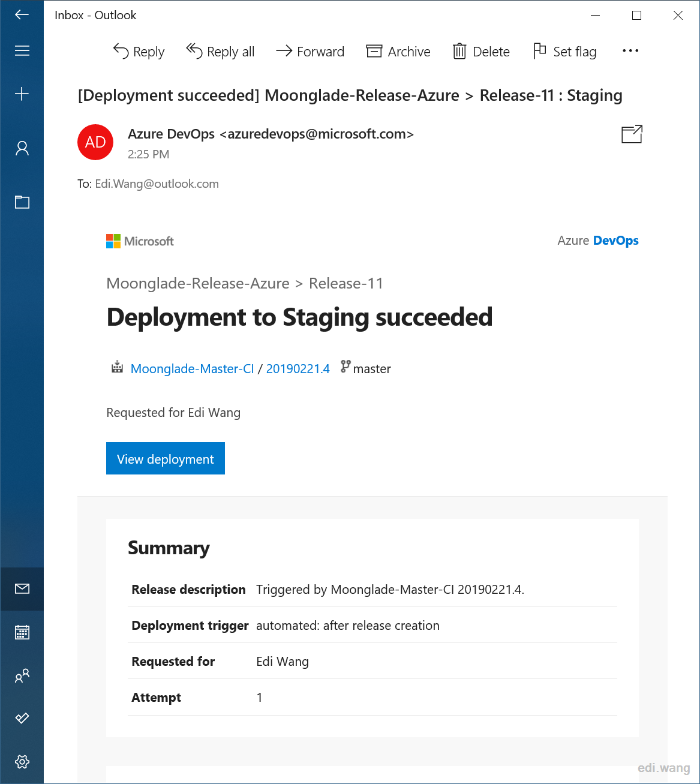This screenshot has width=700, height=784.
Task: Open To-Do checkmark icon in sidebar
Action: click(22, 718)
